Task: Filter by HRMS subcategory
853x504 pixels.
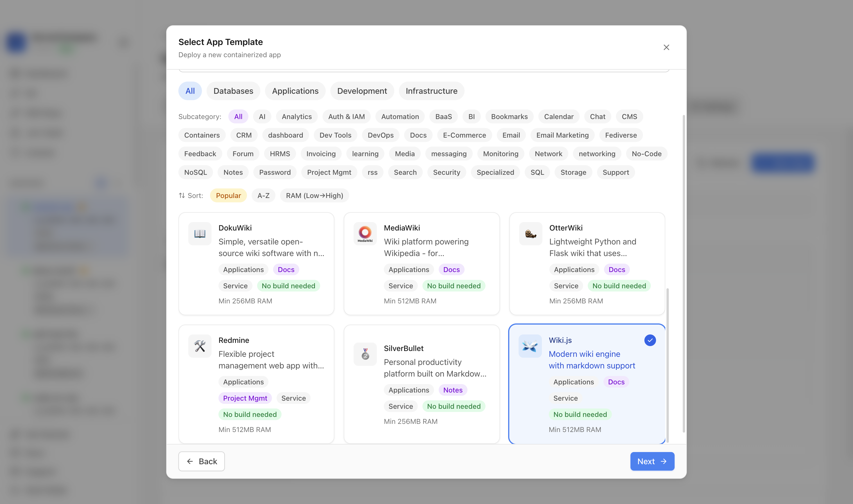Action: tap(280, 154)
